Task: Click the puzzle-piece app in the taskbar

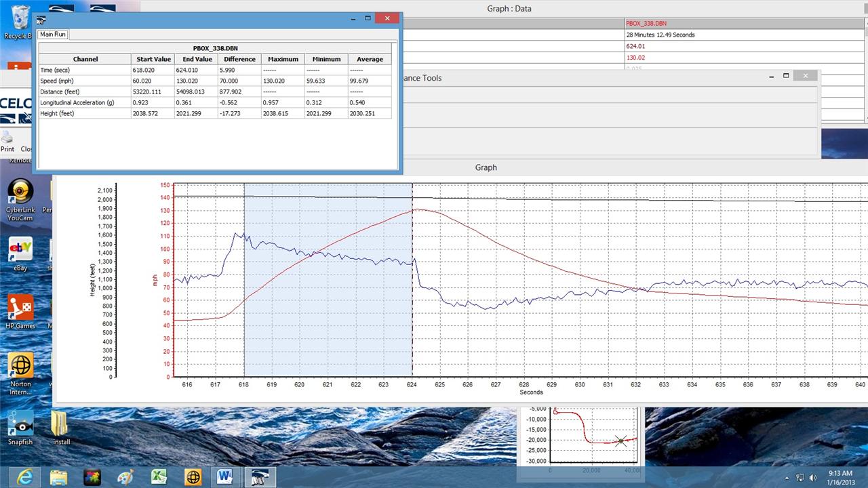Action: 92,476
